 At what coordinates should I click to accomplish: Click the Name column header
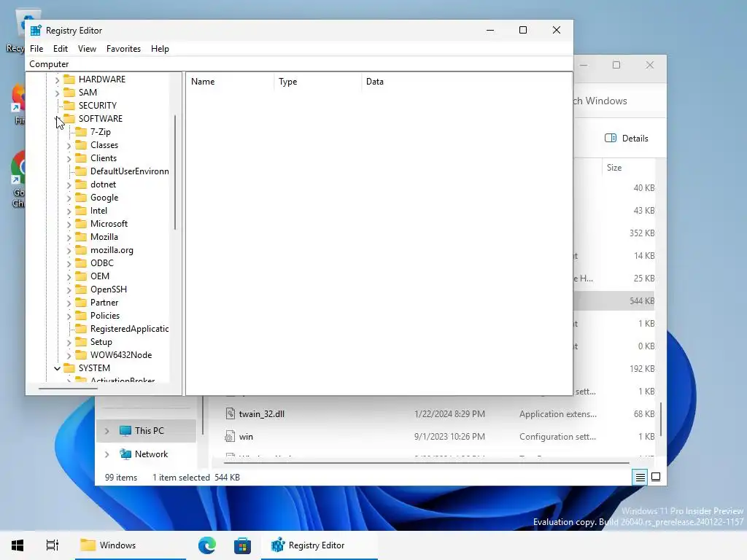(x=230, y=82)
